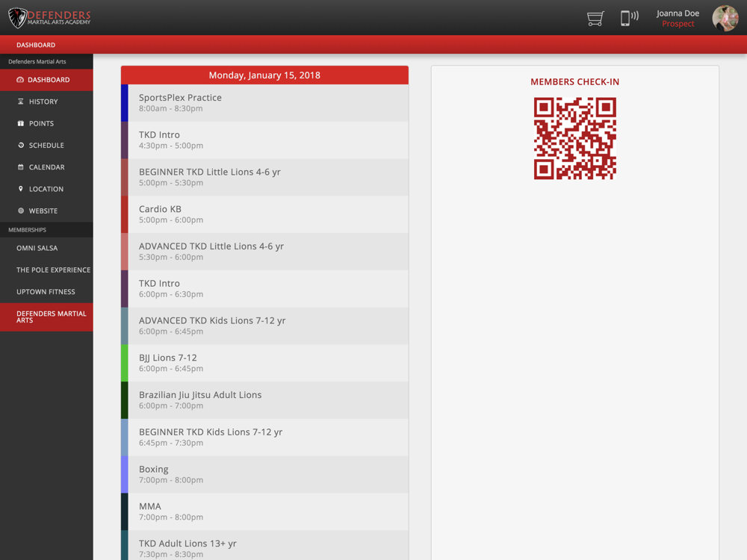Click the mobile phone signal icon

tap(629, 18)
